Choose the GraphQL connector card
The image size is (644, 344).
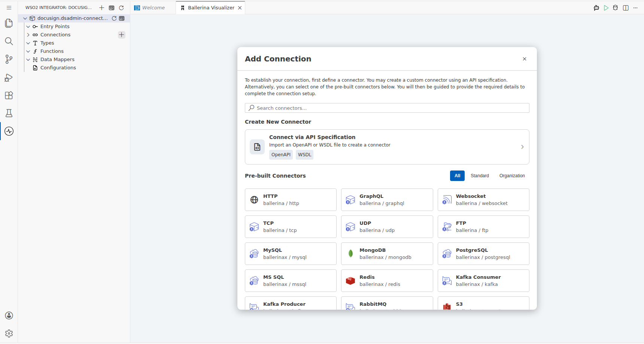[387, 200]
